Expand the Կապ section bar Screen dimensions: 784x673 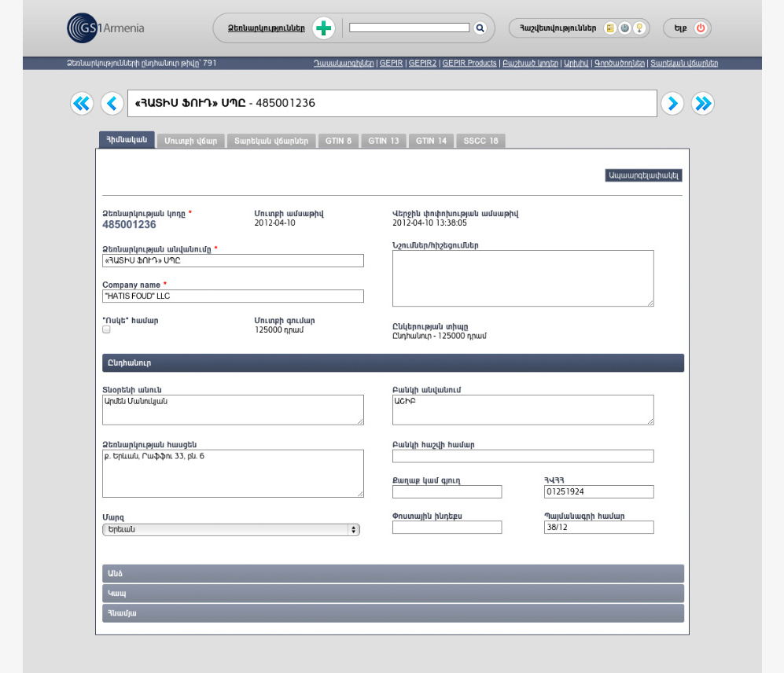point(393,594)
